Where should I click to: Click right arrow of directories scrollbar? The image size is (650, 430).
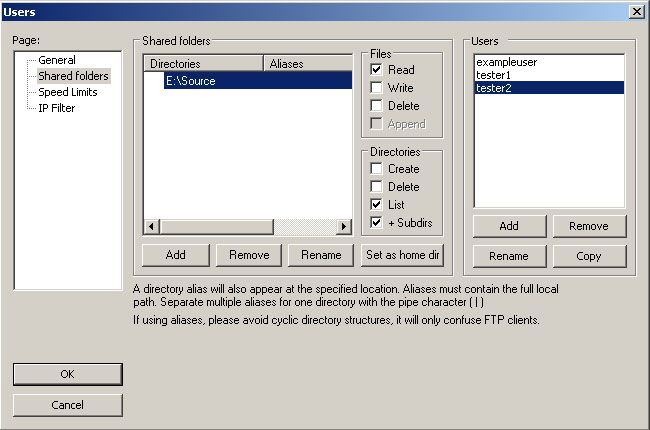[344, 226]
